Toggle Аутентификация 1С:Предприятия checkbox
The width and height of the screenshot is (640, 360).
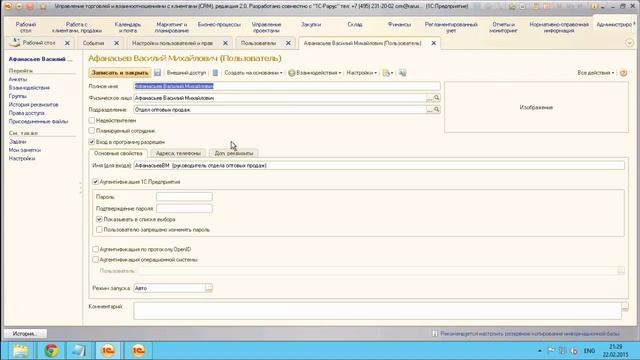[96, 182]
